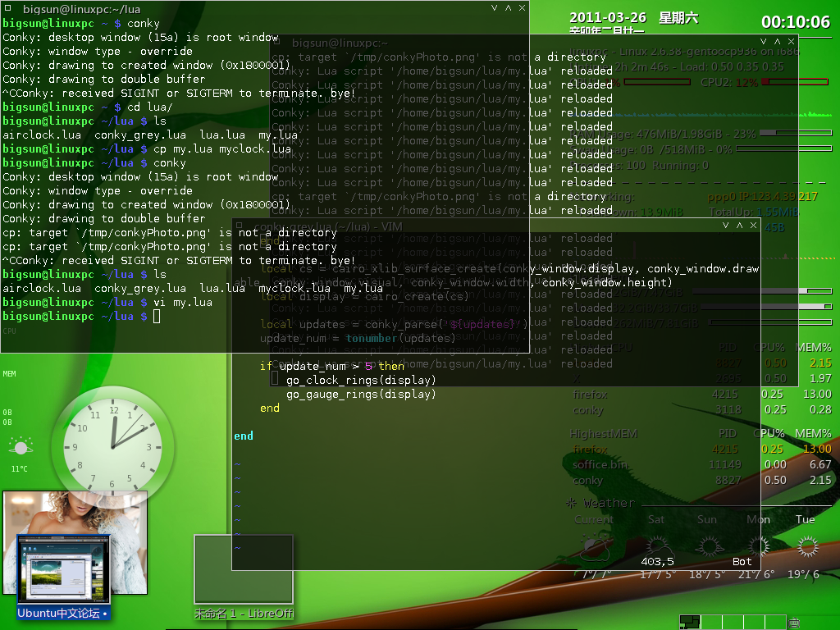Maximize the conky_grey.lua VIM window
Viewport: 840px width, 630px height.
pos(740,226)
